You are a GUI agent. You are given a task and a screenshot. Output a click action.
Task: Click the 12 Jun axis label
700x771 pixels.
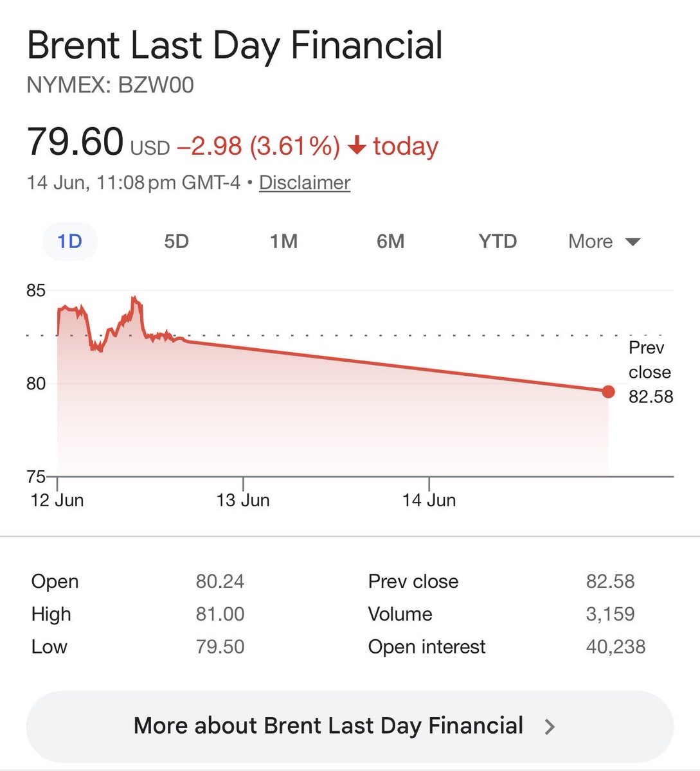point(57,500)
